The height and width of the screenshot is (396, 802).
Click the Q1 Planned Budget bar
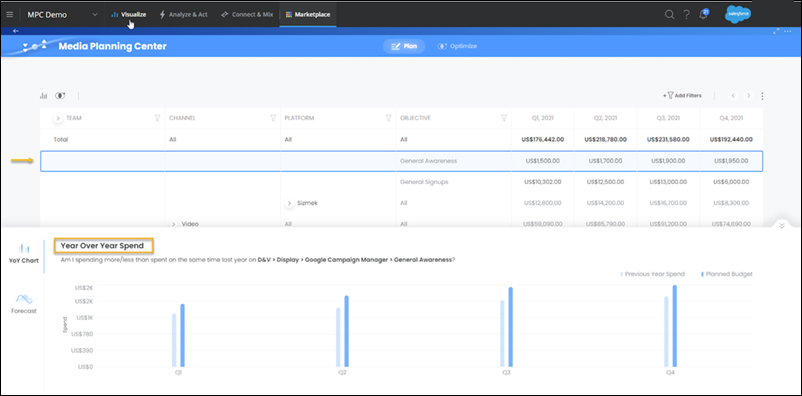[182, 335]
